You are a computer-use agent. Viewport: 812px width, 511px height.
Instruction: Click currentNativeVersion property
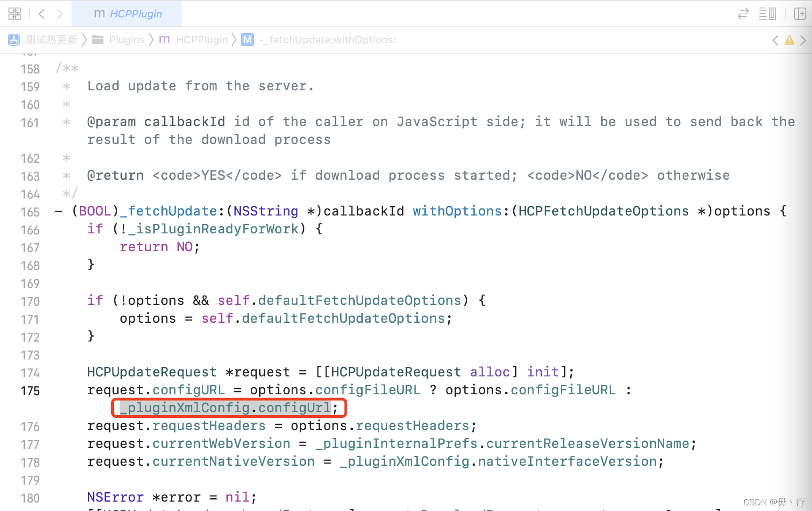pos(233,461)
